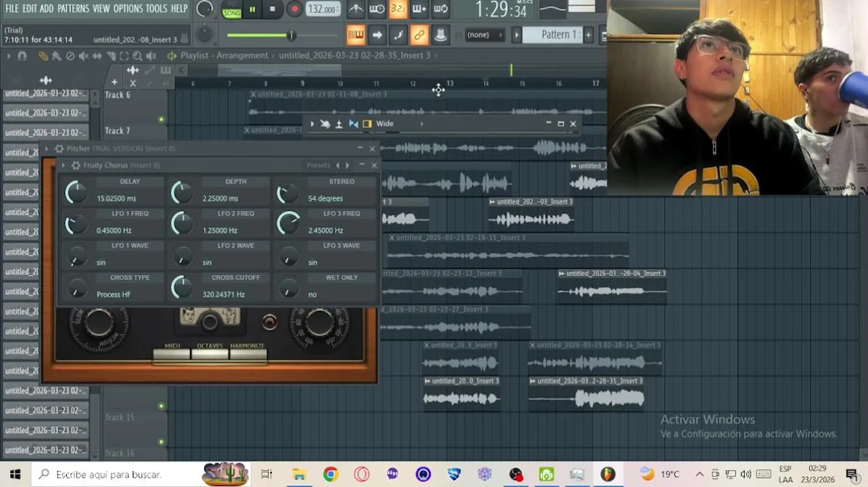This screenshot has width=868, height=487.
Task: Open the piano roll arrow icon
Action: 377,34
